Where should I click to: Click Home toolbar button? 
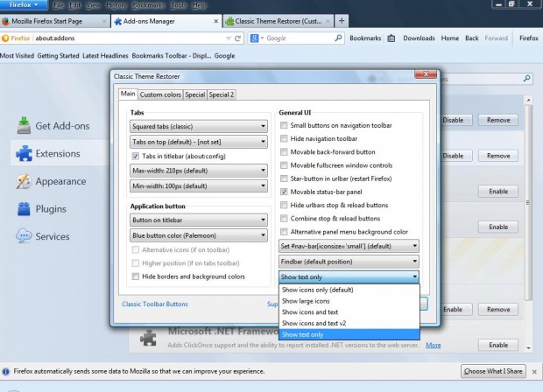pyautogui.click(x=450, y=38)
